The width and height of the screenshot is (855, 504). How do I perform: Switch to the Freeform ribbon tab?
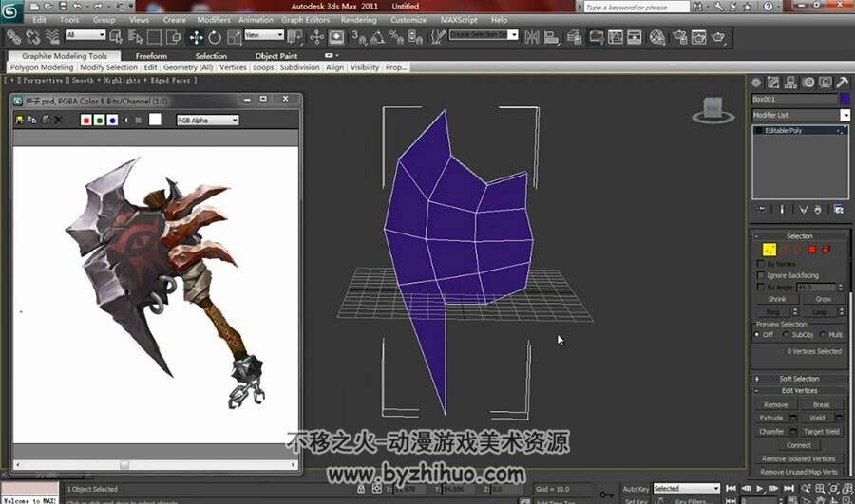pos(152,56)
